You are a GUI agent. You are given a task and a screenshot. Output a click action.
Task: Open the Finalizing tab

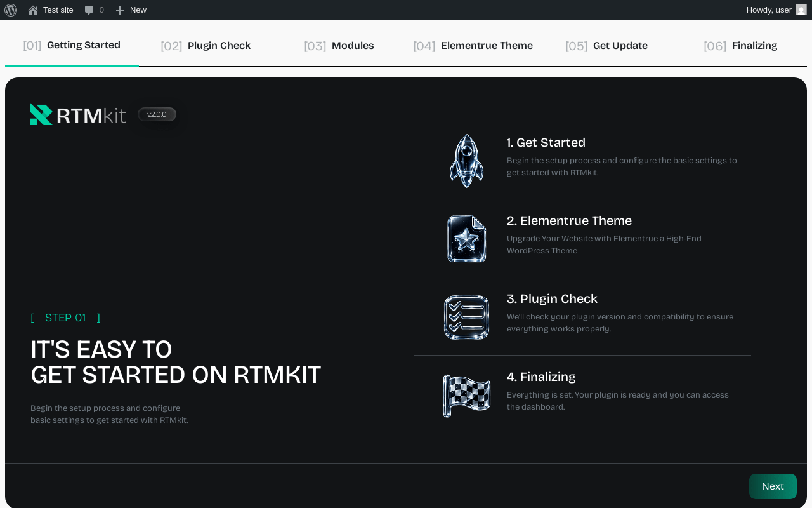coord(740,46)
